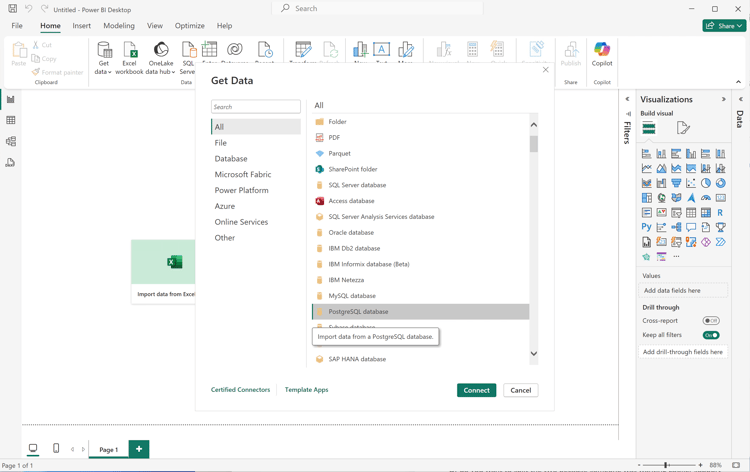This screenshot has height=472, width=750.
Task: Open more visuals ellipsis menu
Action: (x=676, y=257)
